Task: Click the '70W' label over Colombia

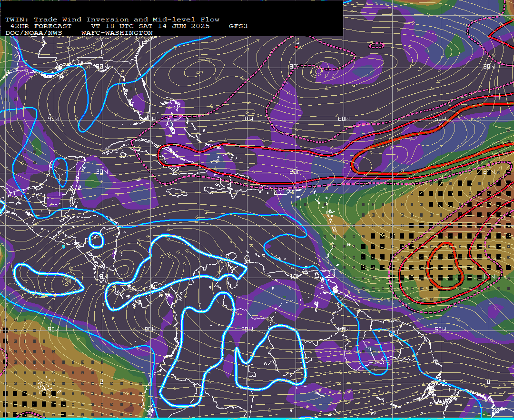Action: (x=247, y=329)
